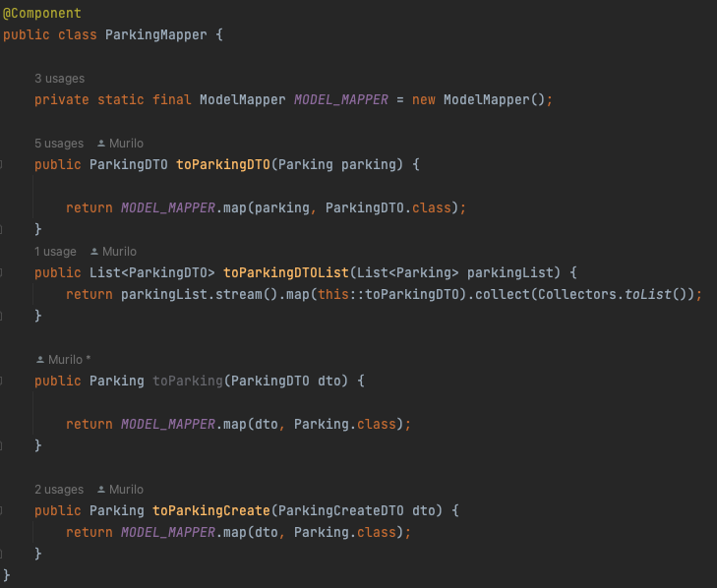Click the @Component annotation

pos(42,13)
